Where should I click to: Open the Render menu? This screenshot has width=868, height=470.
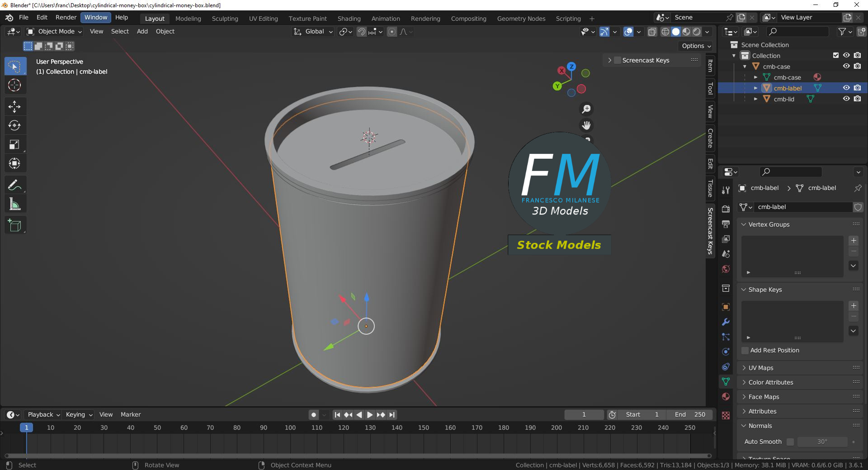[66, 17]
